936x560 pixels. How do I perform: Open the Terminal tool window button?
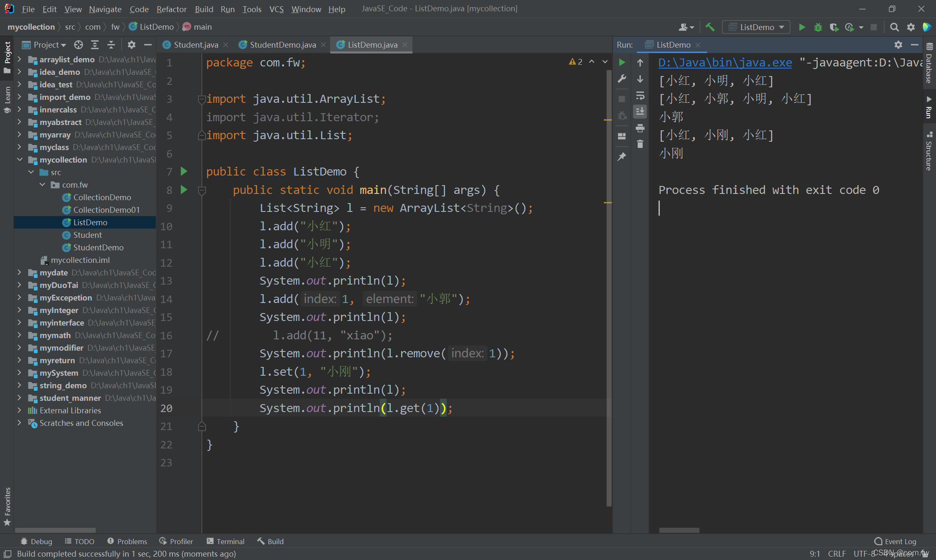(x=226, y=541)
